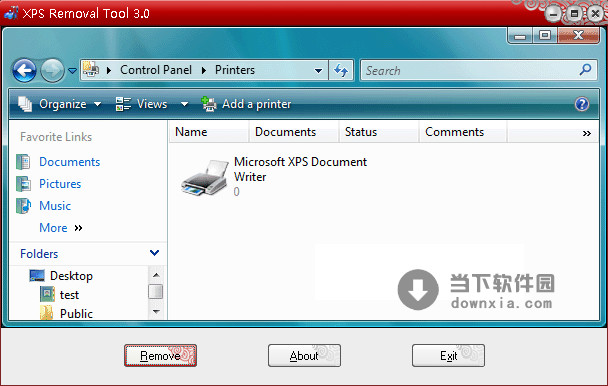The image size is (608, 386).
Task: Expand arrow between Control Panel and Printers
Action: coord(204,70)
